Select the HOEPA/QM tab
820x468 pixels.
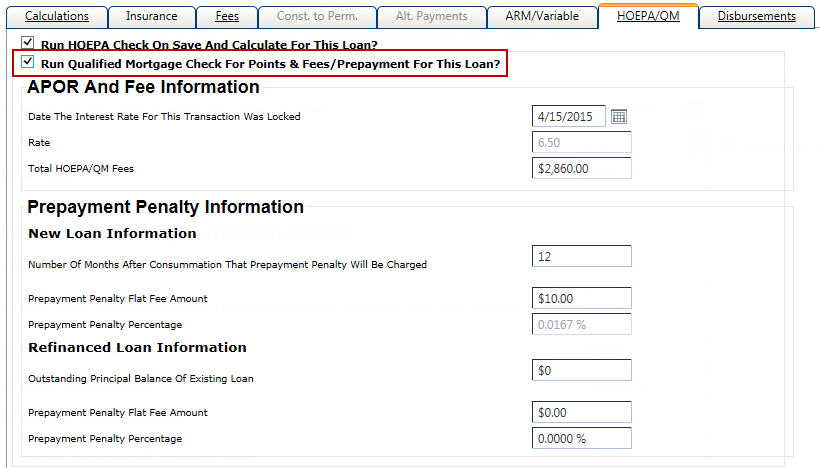[647, 16]
